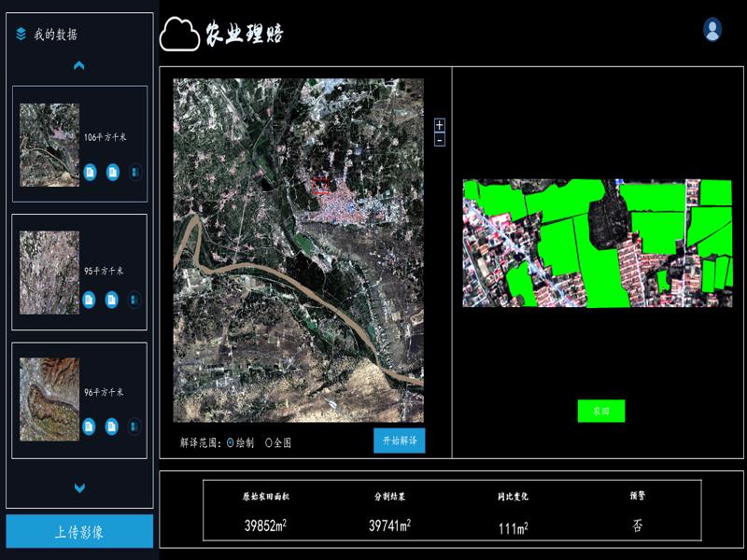Select the 绘制 radio option
747x560 pixels.
tap(230, 442)
